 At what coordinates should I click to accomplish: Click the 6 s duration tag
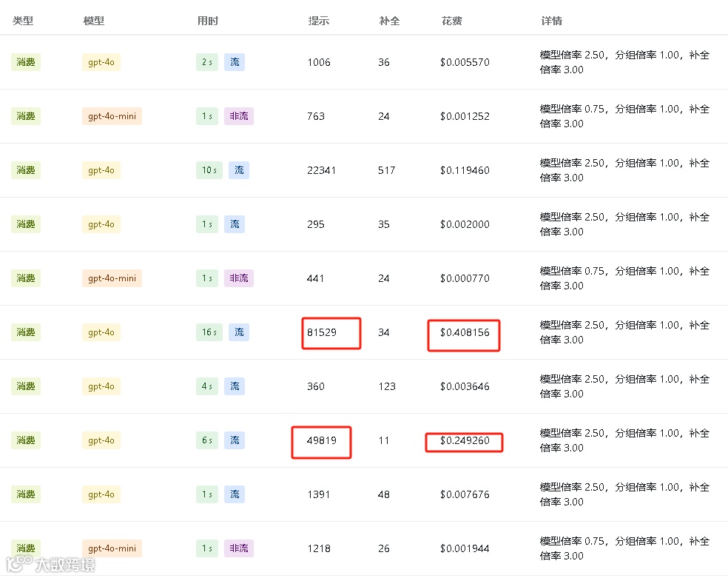(x=207, y=440)
